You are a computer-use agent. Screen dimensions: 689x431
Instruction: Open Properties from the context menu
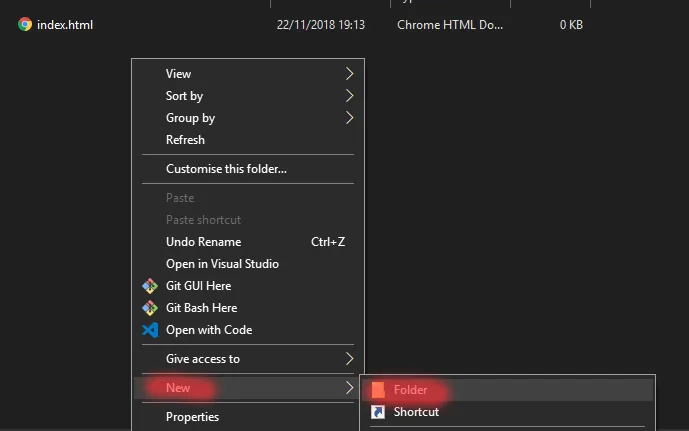click(192, 417)
